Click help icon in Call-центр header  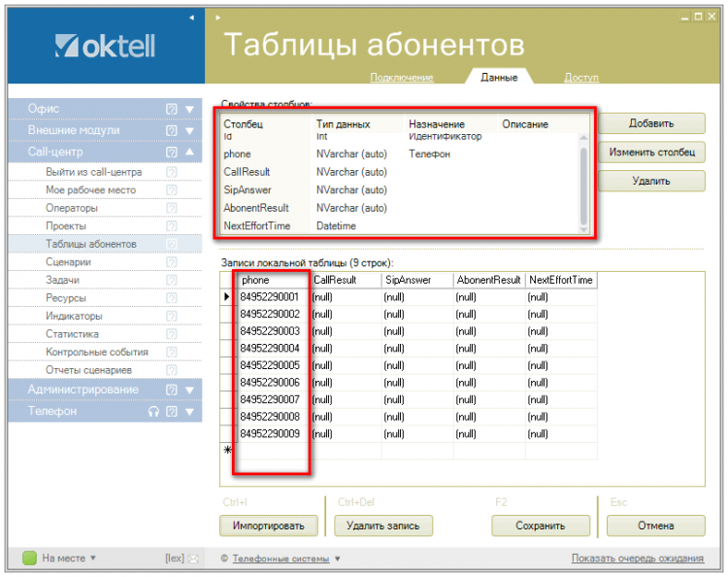coord(172,153)
